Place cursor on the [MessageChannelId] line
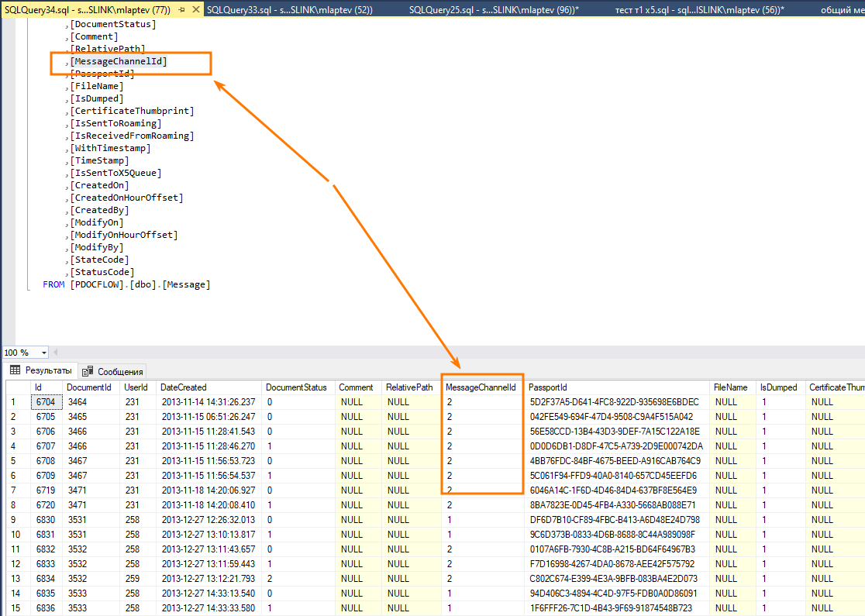This screenshot has width=865, height=616. click(x=118, y=61)
